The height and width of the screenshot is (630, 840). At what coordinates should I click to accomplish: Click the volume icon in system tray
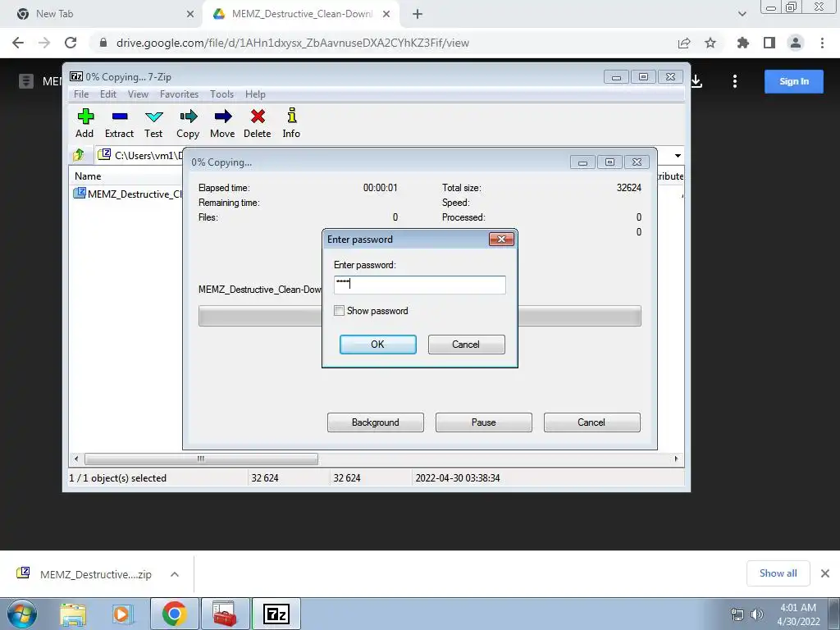click(757, 614)
